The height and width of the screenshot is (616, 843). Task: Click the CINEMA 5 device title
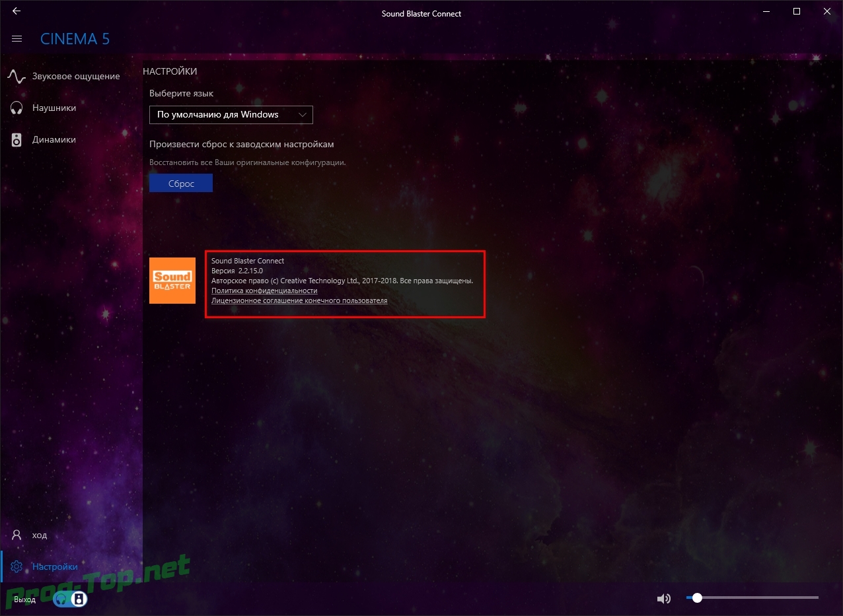point(75,39)
